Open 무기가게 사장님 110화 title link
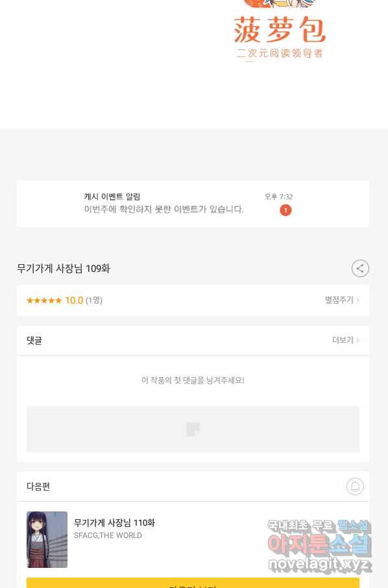The height and width of the screenshot is (588, 388). coord(114,522)
